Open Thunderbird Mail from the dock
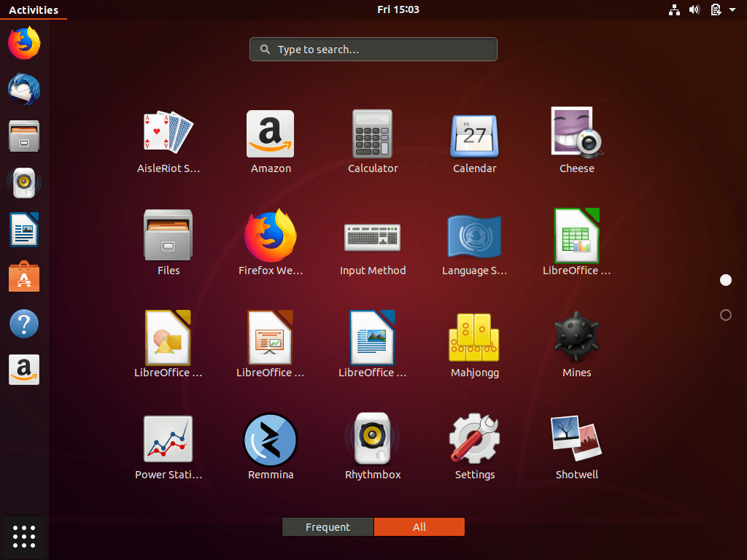The width and height of the screenshot is (747, 560). click(x=24, y=89)
